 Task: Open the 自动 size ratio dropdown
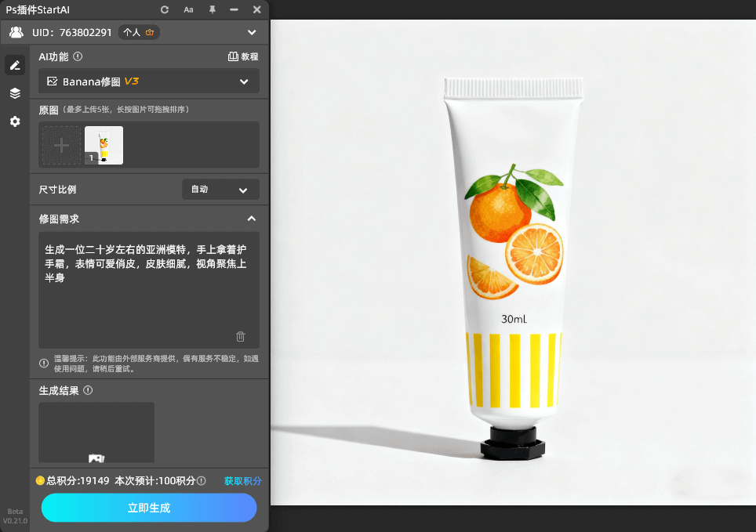pyautogui.click(x=220, y=189)
